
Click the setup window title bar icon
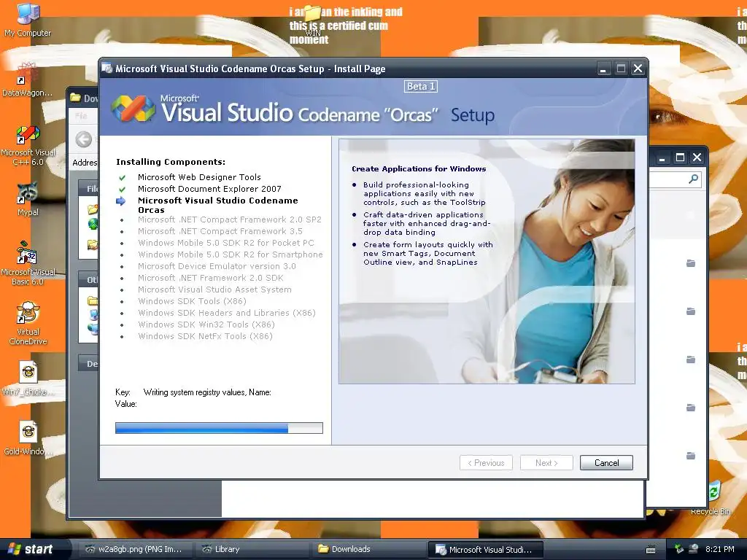tap(107, 68)
